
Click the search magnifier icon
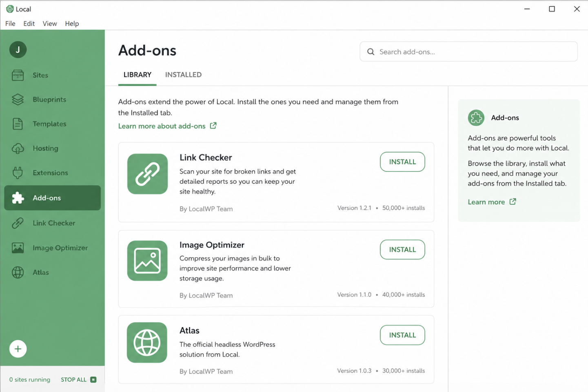[x=371, y=52]
